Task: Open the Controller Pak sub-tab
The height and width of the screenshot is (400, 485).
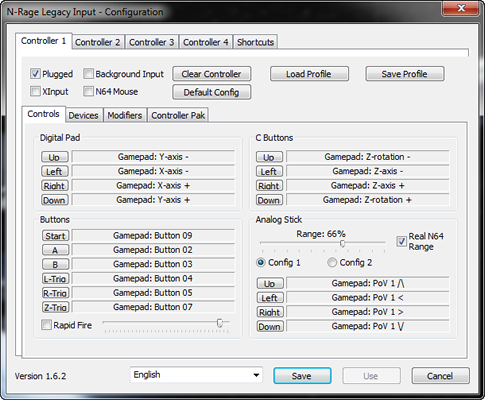Action: [178, 116]
